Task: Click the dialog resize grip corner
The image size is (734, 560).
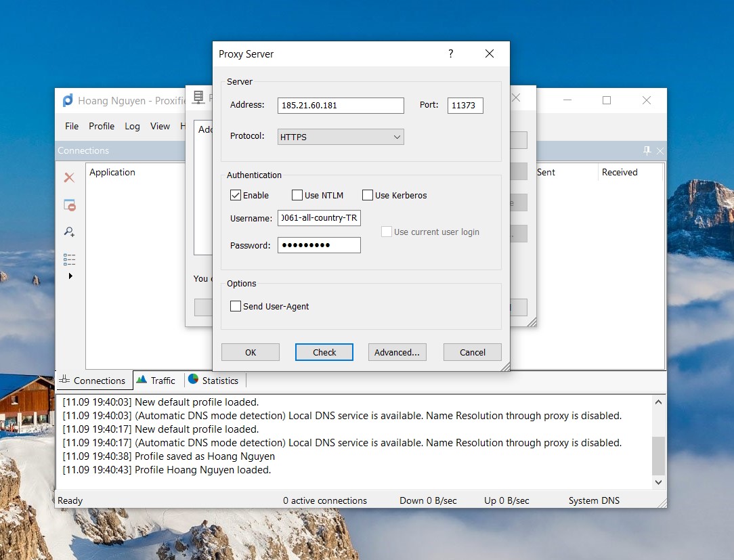Action: (504, 366)
